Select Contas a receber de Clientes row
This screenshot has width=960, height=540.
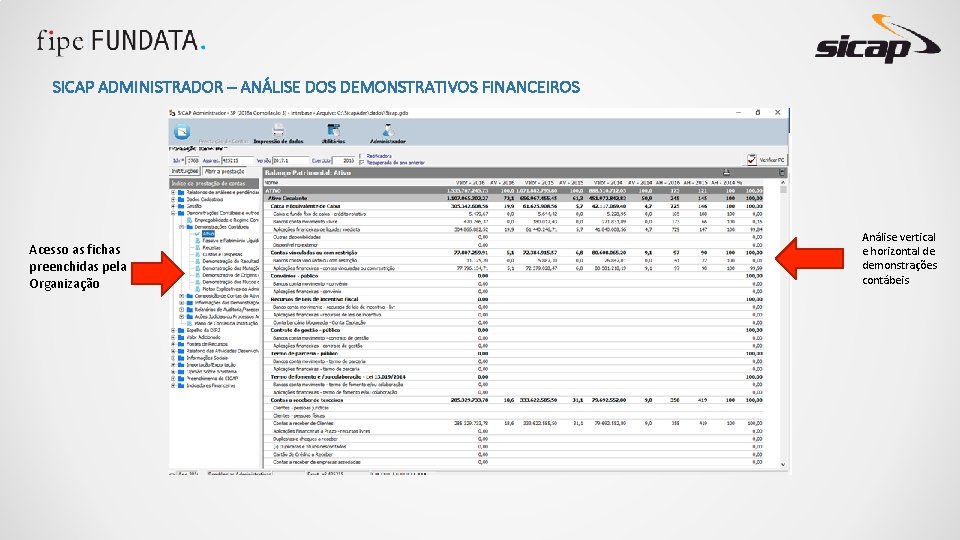(x=514, y=423)
